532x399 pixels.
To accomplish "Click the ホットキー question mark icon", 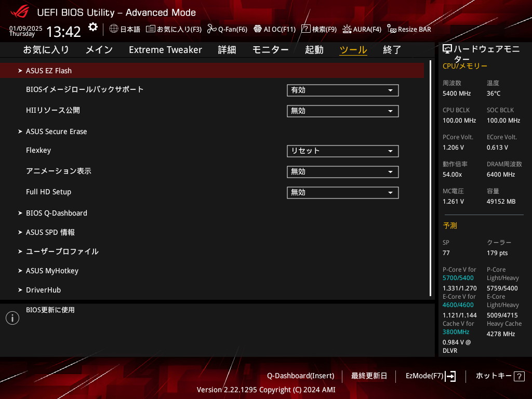I will [x=518, y=376].
